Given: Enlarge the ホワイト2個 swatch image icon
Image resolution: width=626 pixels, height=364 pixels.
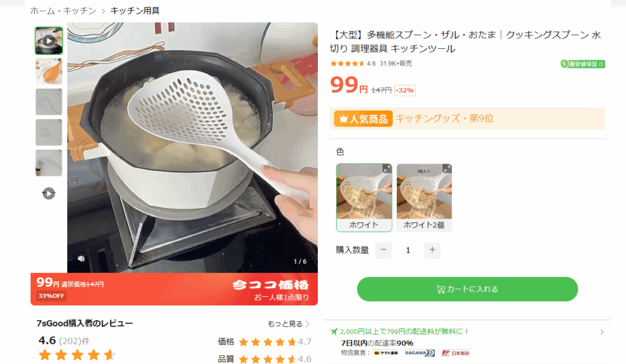Looking at the screenshot, I should (x=447, y=168).
